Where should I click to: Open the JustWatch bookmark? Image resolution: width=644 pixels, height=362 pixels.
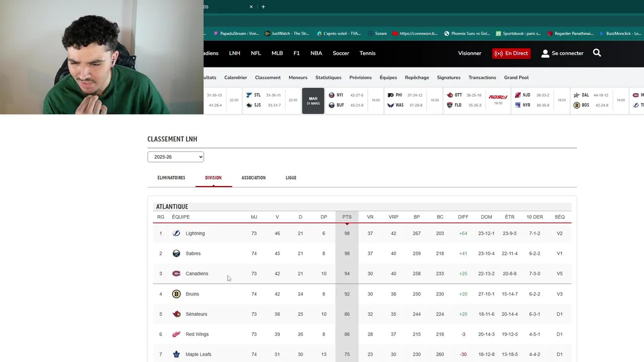287,34
